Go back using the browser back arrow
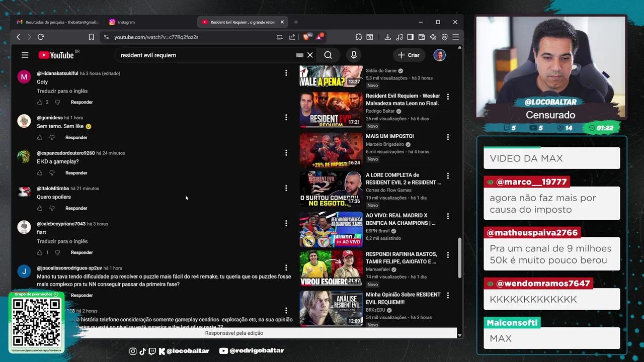The image size is (644, 362). [x=18, y=37]
